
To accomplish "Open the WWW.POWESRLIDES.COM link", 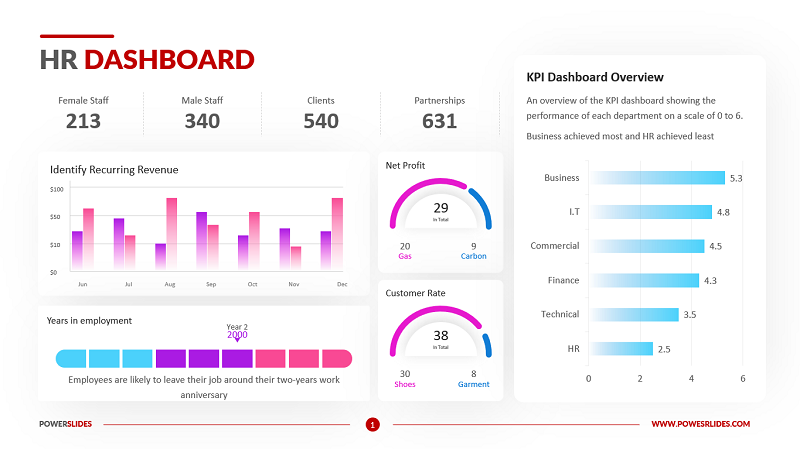I will [x=701, y=424].
